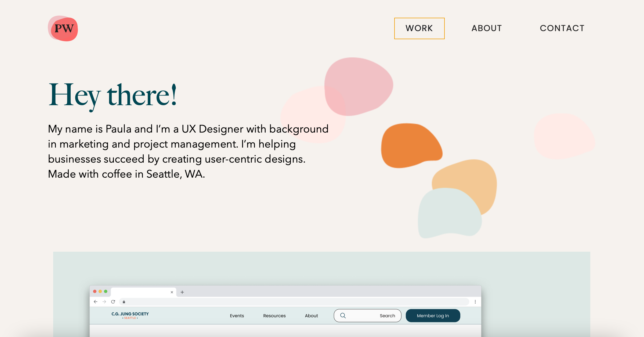Open the three-dot browser menu icon
The height and width of the screenshot is (337, 644).
coord(475,302)
